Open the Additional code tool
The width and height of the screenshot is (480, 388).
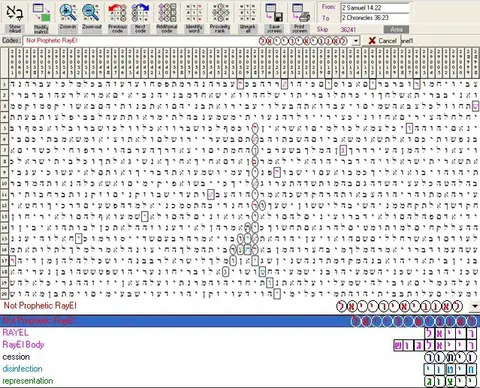click(167, 12)
